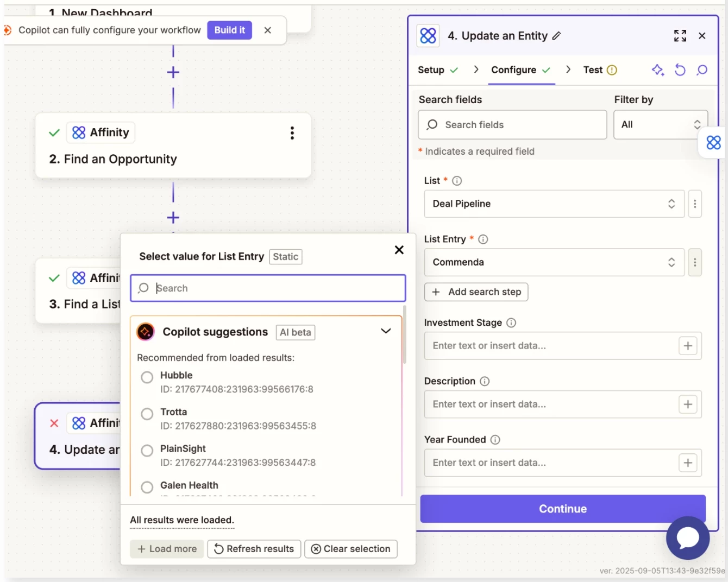Select the PlainSight radio option
This screenshot has height=582, width=728.
click(x=147, y=451)
